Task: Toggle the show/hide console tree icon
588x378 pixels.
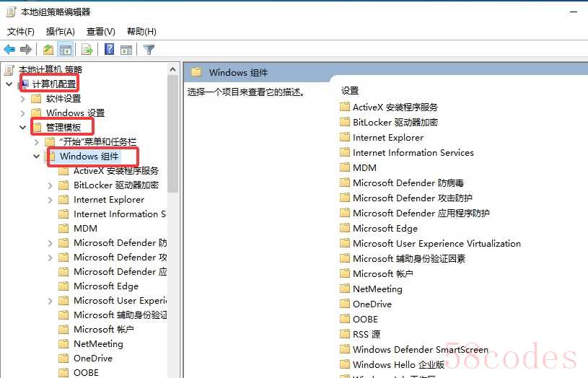Action: pos(66,49)
